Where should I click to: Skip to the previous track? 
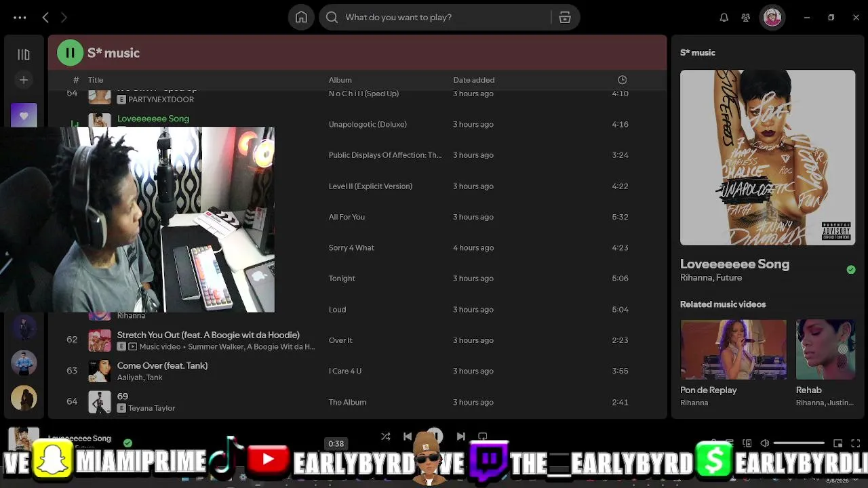[x=408, y=436]
